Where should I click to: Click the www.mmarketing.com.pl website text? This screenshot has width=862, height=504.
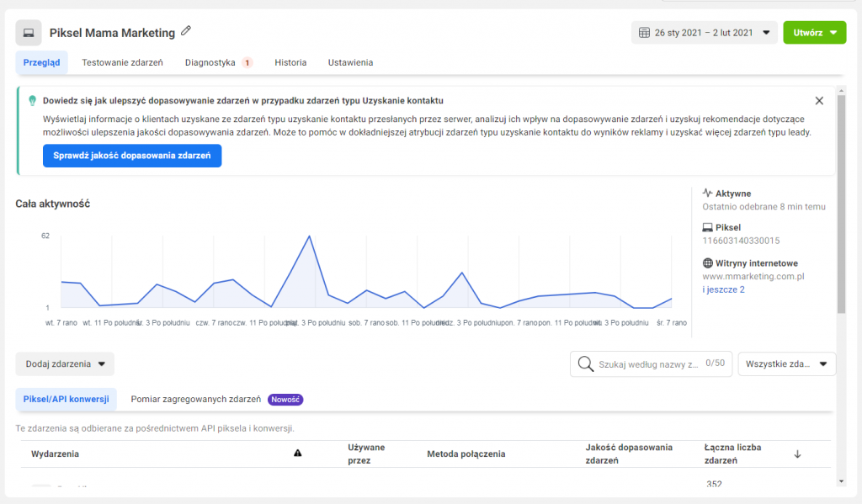point(753,277)
